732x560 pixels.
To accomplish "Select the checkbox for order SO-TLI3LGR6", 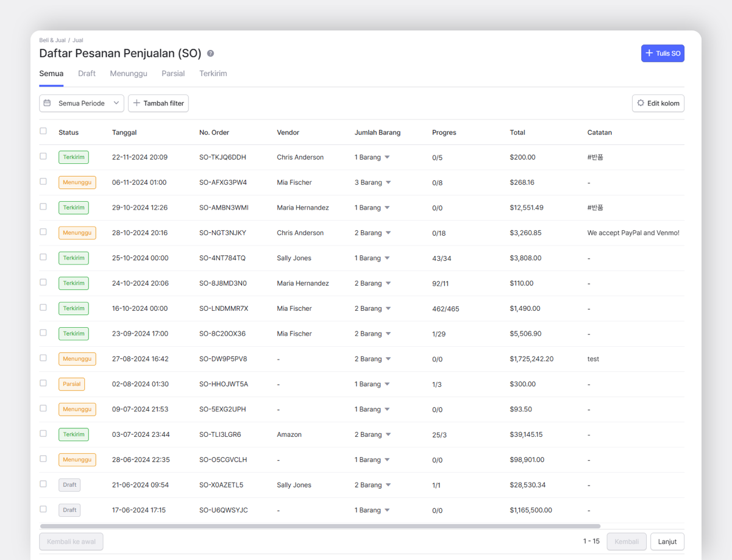I will 43,434.
